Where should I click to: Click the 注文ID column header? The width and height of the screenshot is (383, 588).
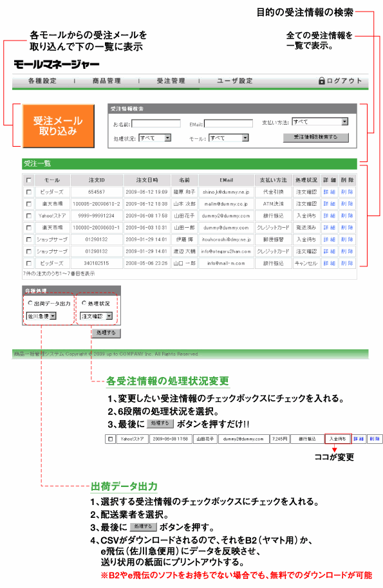pos(97,180)
